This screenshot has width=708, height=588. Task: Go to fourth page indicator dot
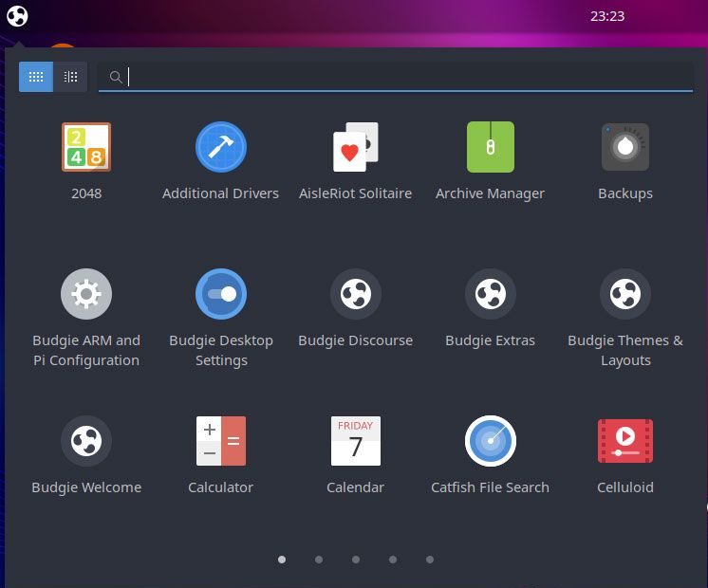click(393, 560)
